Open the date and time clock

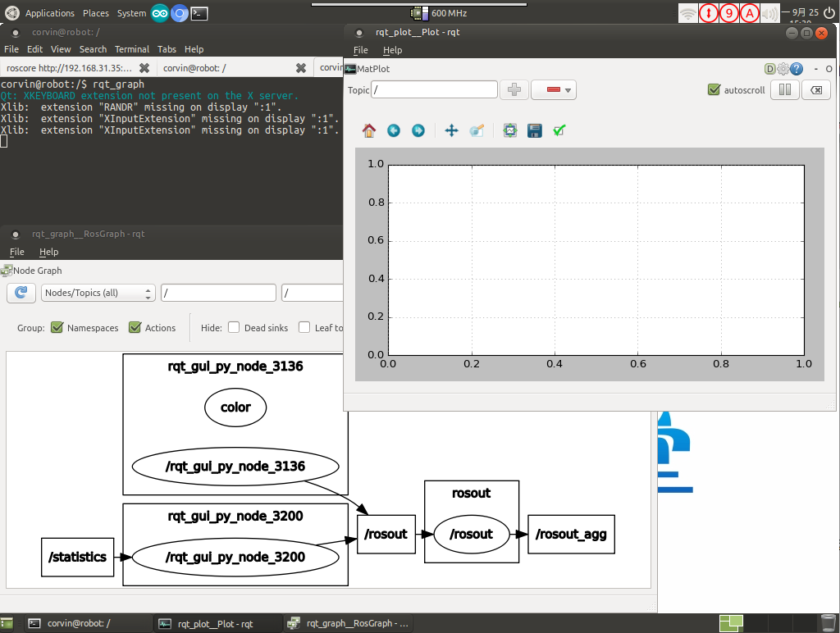click(801, 13)
